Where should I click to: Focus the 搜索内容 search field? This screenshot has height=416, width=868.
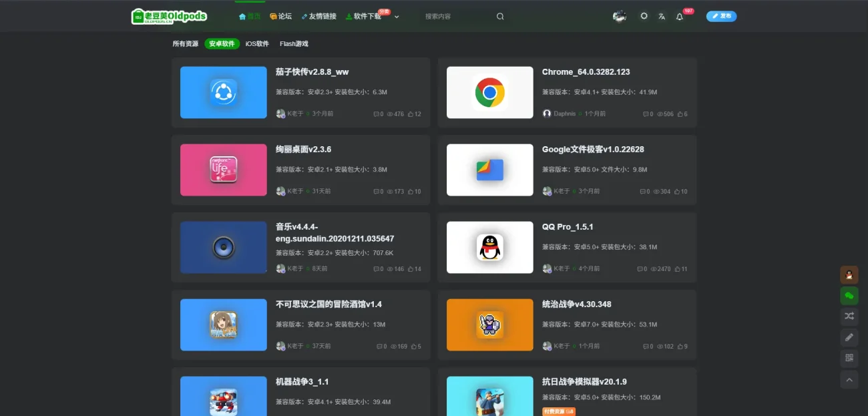pos(457,16)
